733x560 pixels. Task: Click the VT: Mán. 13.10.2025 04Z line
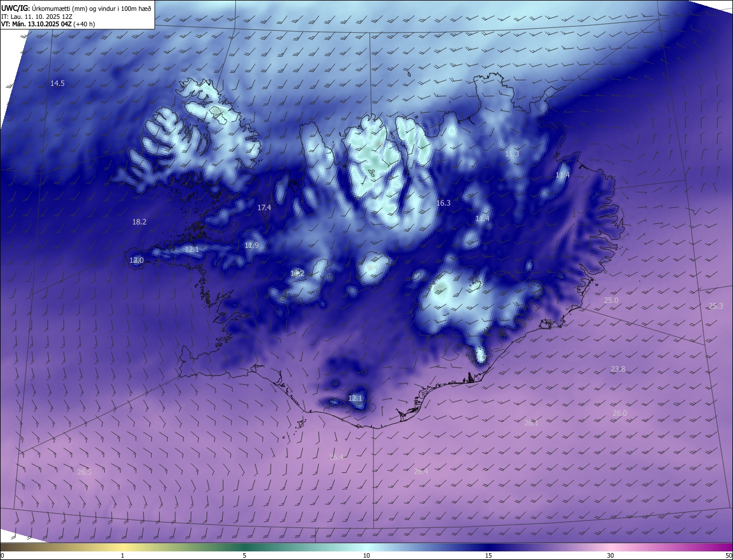point(48,23)
